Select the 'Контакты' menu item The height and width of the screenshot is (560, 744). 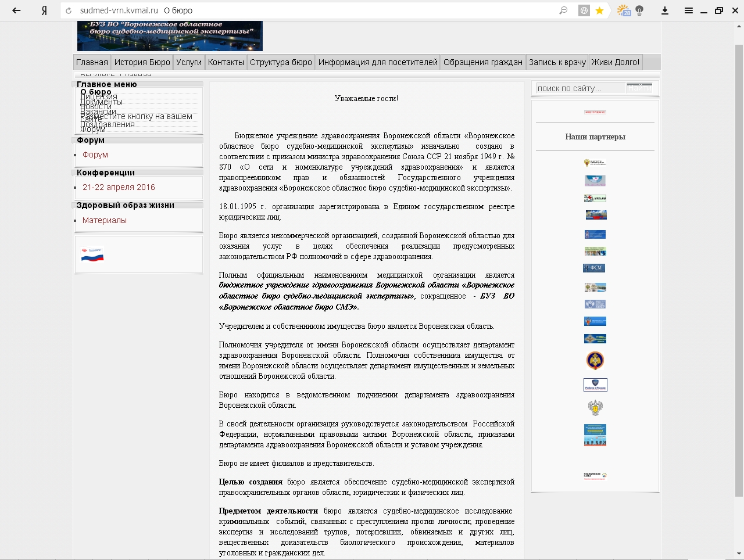pyautogui.click(x=226, y=62)
